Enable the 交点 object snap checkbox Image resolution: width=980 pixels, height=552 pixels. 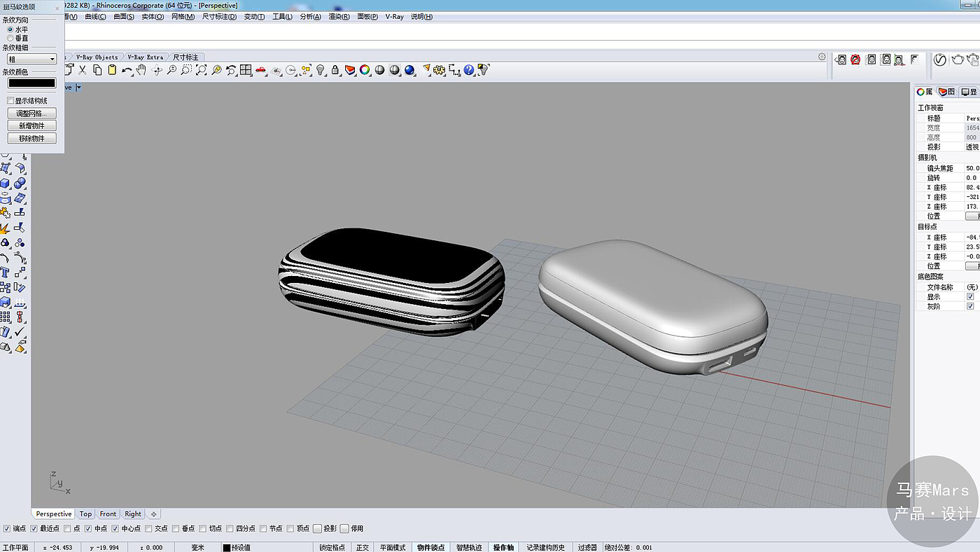pyautogui.click(x=148, y=529)
